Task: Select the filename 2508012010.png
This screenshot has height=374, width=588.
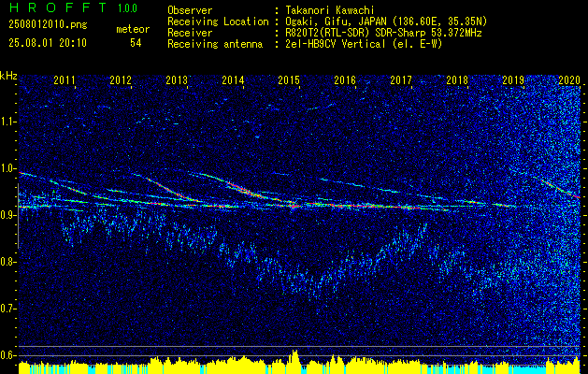Action: (48, 25)
